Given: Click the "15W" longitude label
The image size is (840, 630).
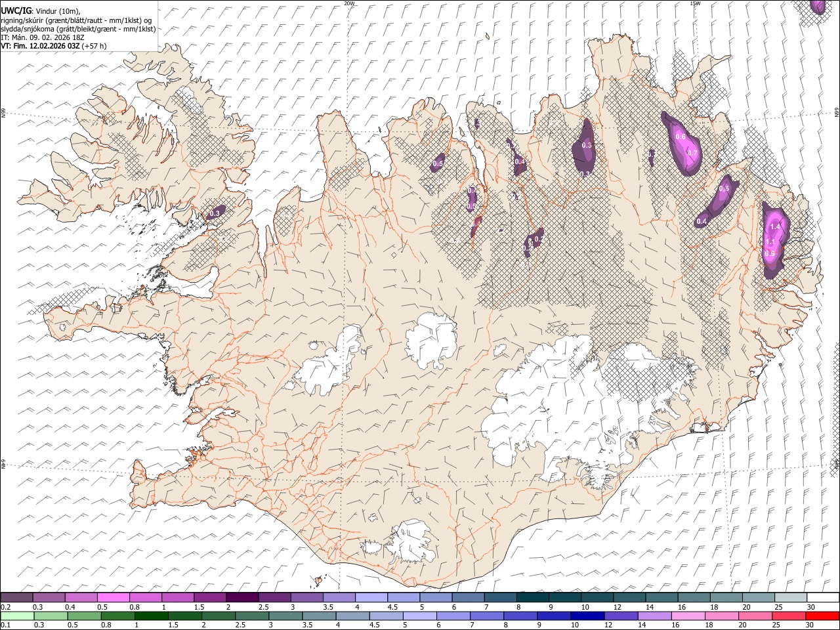Looking at the screenshot, I should click(696, 3).
